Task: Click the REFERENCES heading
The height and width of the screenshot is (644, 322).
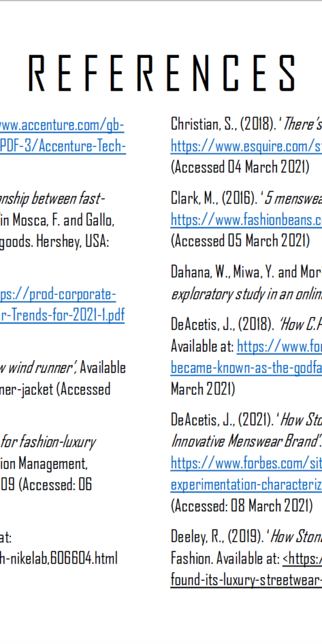Action: (162, 73)
